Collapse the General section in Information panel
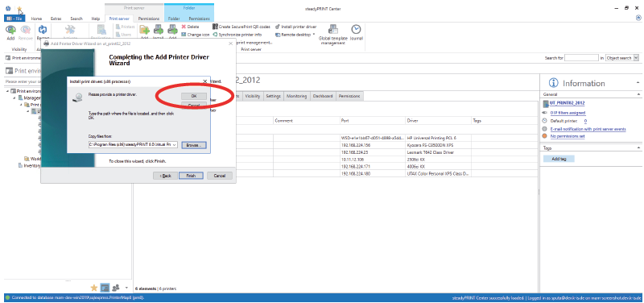644x303 pixels. tap(638, 94)
